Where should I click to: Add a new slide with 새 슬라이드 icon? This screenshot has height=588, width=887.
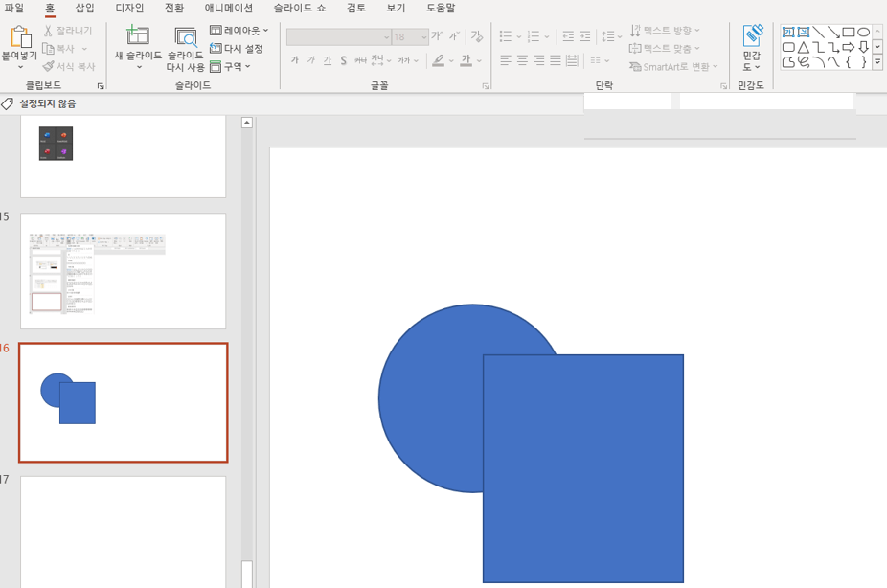tap(138, 35)
